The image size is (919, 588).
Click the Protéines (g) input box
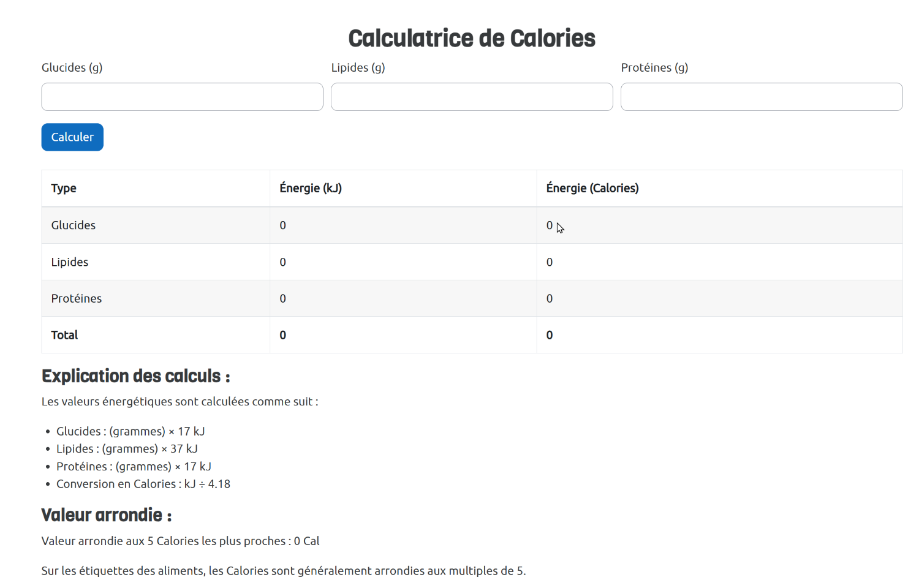tap(762, 97)
